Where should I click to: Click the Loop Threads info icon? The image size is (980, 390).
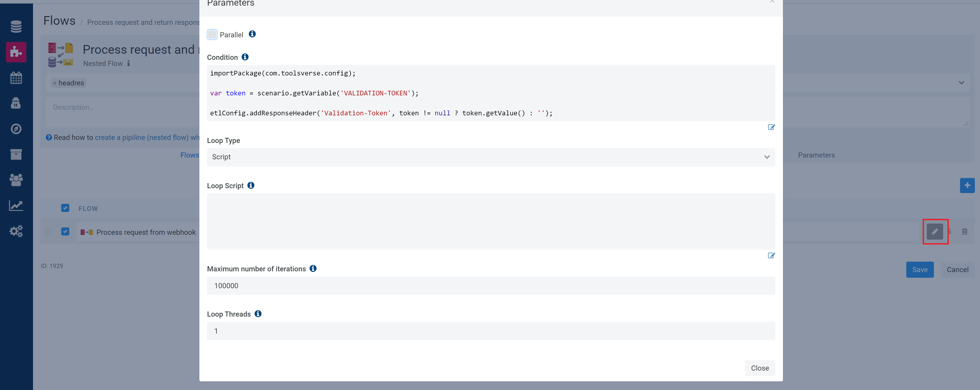pos(258,314)
